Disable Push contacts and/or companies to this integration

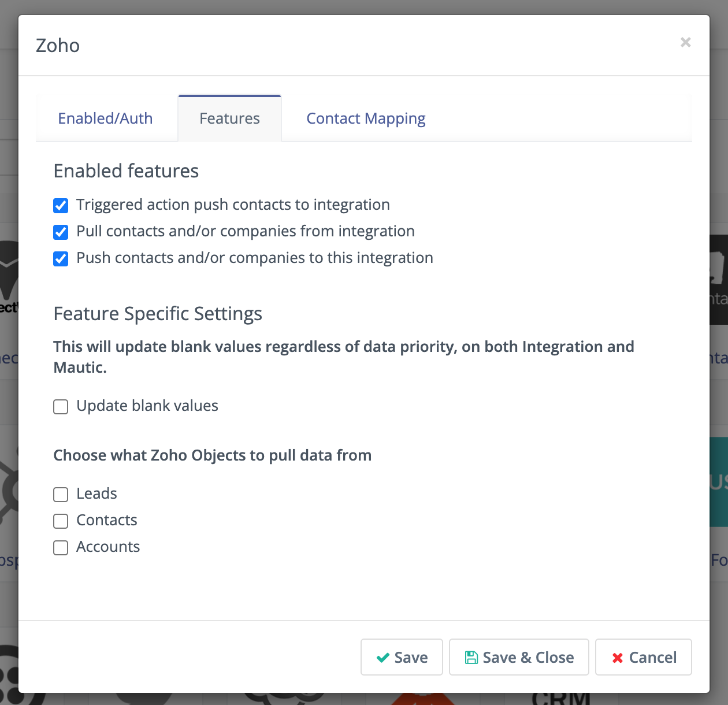pos(61,259)
